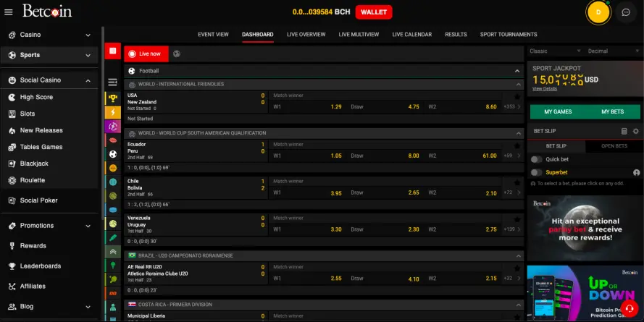Click the red square icon atop sports bar
644x322 pixels.
pyautogui.click(x=112, y=51)
